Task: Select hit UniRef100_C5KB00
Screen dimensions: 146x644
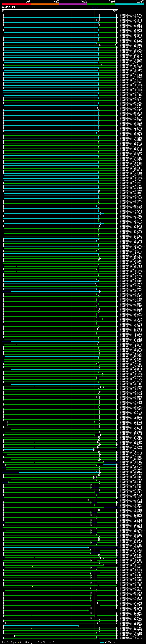Action: point(131,570)
